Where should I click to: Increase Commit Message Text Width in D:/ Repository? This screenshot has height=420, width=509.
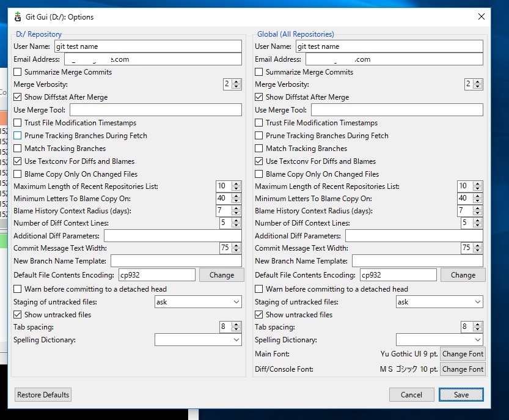click(x=236, y=245)
